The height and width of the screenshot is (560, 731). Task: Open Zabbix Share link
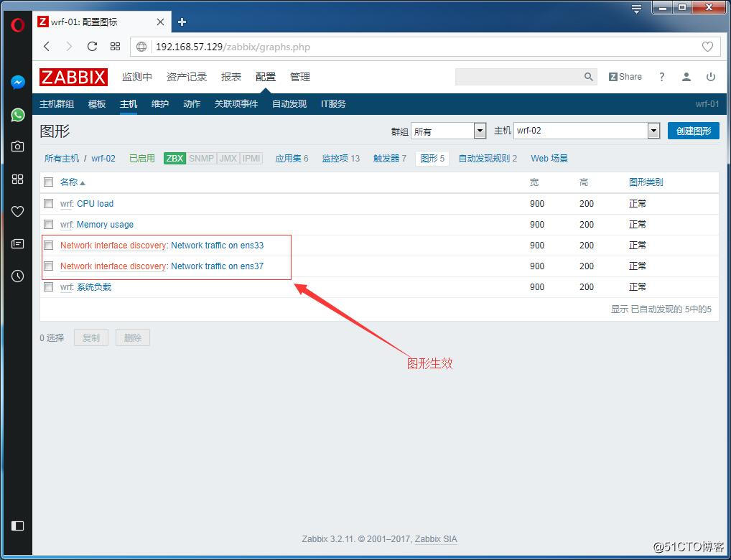coord(625,77)
